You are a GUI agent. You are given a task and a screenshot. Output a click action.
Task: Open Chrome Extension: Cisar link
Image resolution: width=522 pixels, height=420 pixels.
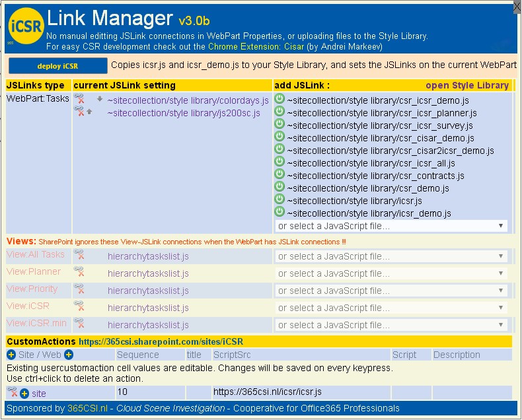point(256,47)
